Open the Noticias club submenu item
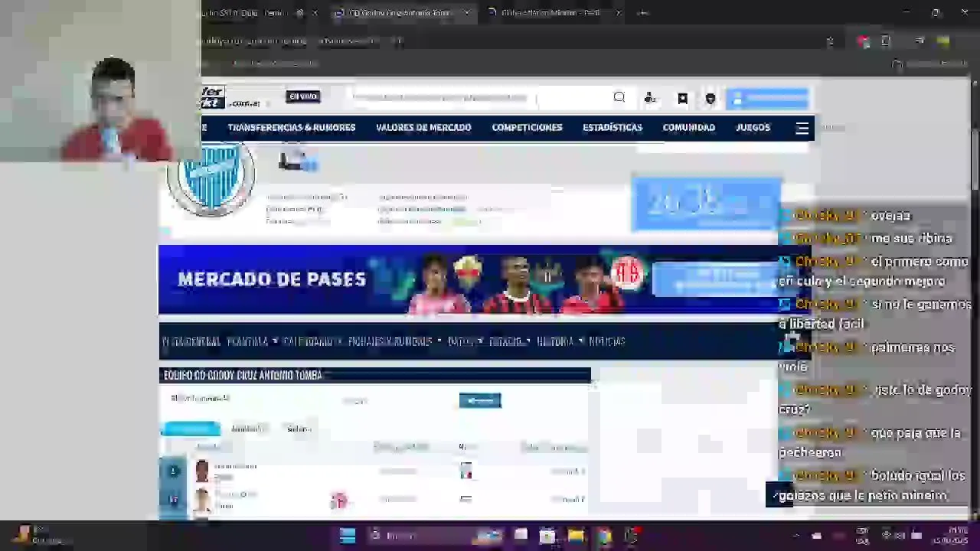The height and width of the screenshot is (551, 980). 607,342
